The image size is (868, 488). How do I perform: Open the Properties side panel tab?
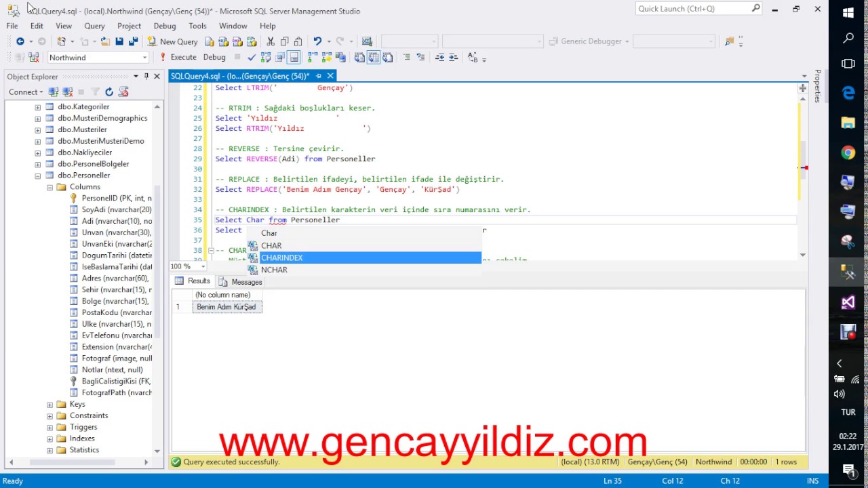coord(818,87)
